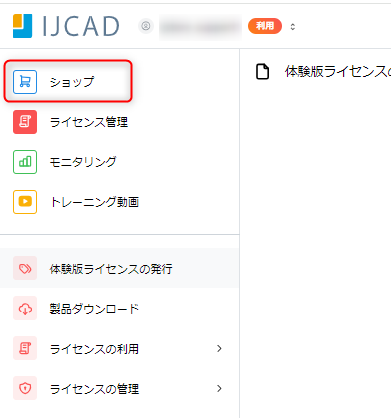Click the document icon in page header
The width and height of the screenshot is (391, 418).
[262, 72]
